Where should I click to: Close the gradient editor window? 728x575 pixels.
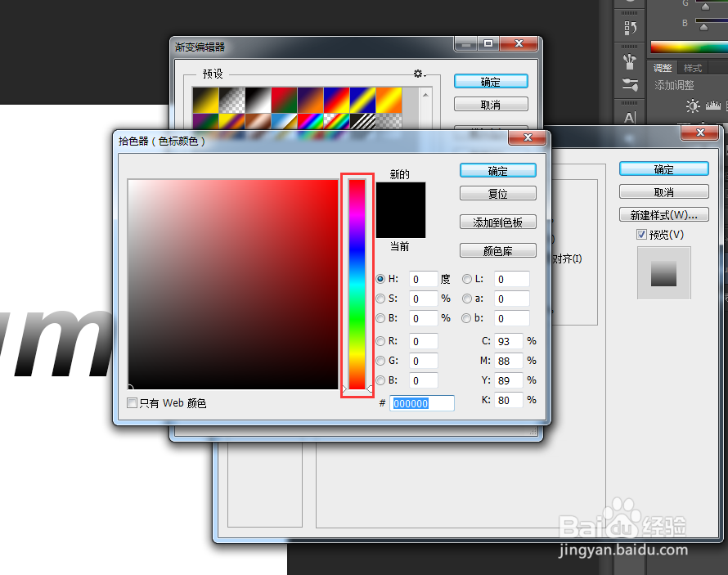[519, 43]
